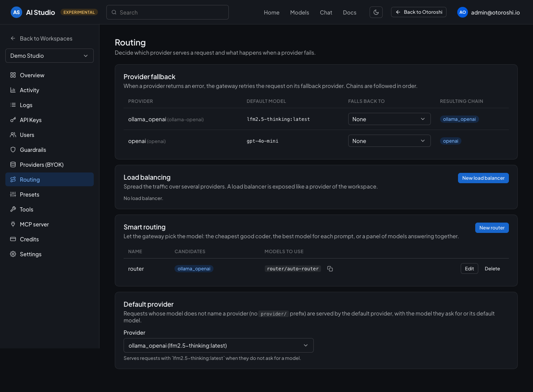Click the search magnifier icon
The image size is (533, 392).
[x=114, y=12]
